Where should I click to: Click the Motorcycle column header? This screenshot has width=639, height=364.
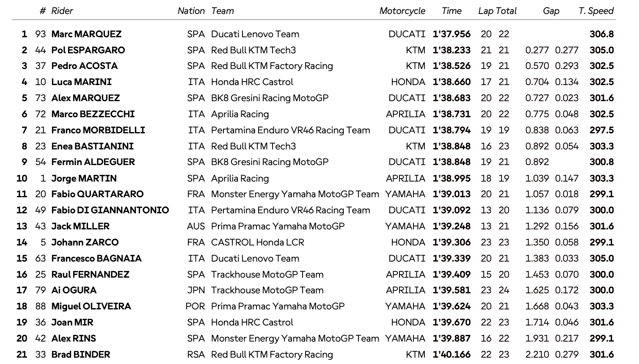point(402,11)
